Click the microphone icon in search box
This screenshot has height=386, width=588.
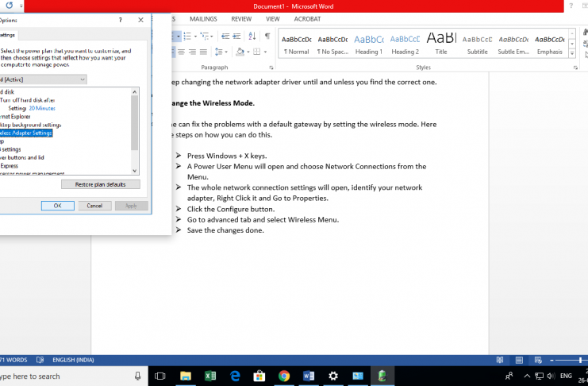137,376
